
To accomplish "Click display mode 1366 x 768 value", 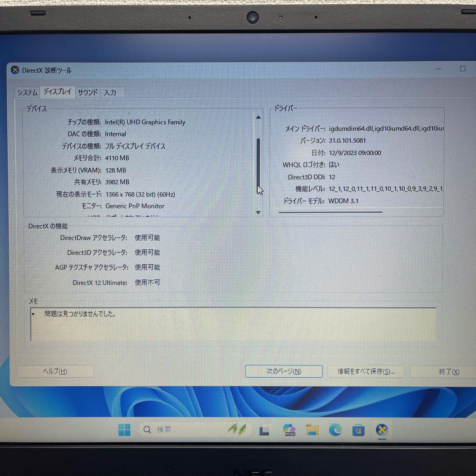I will coord(140,194).
